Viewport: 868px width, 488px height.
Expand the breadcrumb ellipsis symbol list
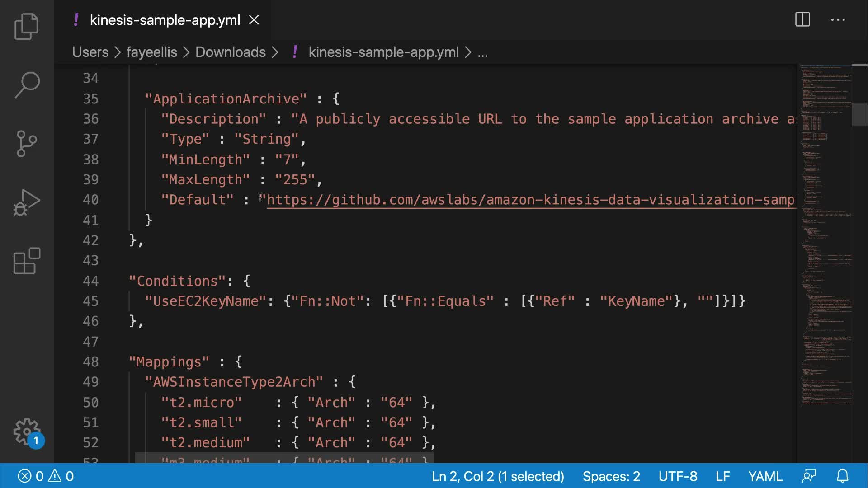pyautogui.click(x=482, y=52)
